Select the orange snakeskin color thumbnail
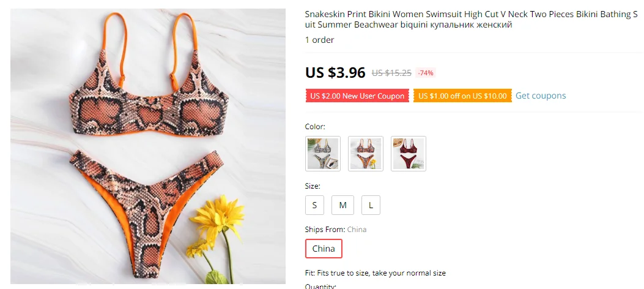644x289 pixels. pos(366,153)
